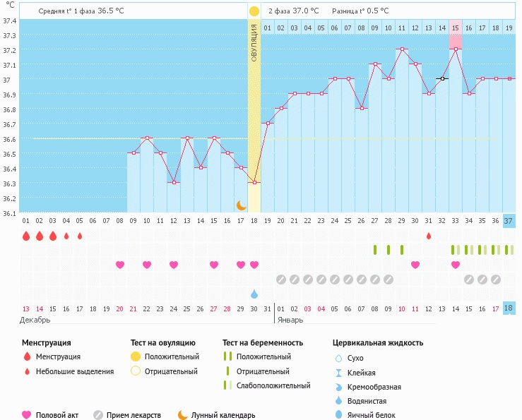Click the lowest temperature point on ovulation day 18
522x420 pixels.
tap(254, 183)
